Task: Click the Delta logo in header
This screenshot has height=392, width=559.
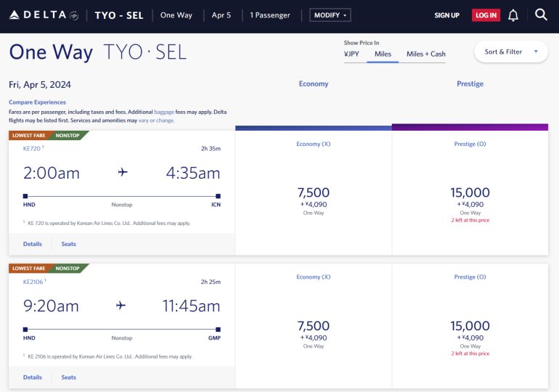Action: pyautogui.click(x=44, y=15)
